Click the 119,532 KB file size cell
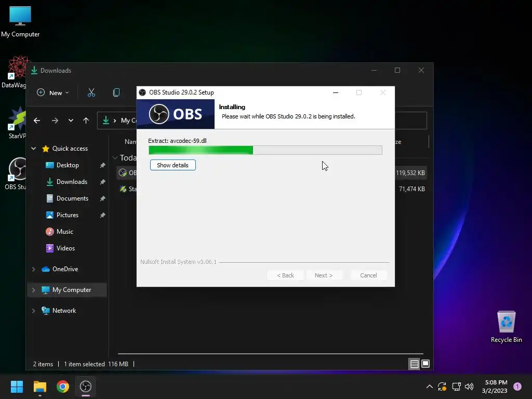The height and width of the screenshot is (399, 532). coord(410,173)
